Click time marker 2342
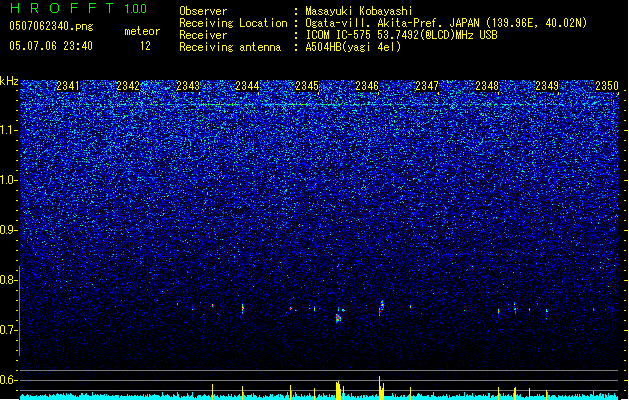629x400 pixels. tap(128, 86)
